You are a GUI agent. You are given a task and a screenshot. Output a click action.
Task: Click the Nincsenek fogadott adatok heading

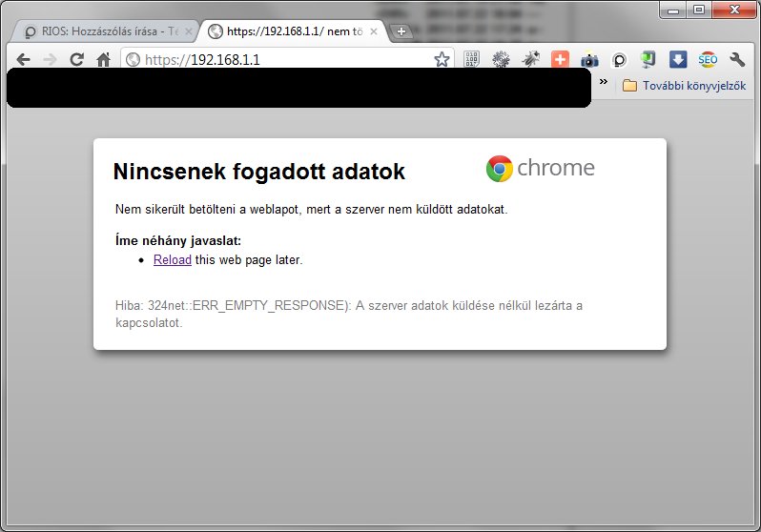(258, 172)
